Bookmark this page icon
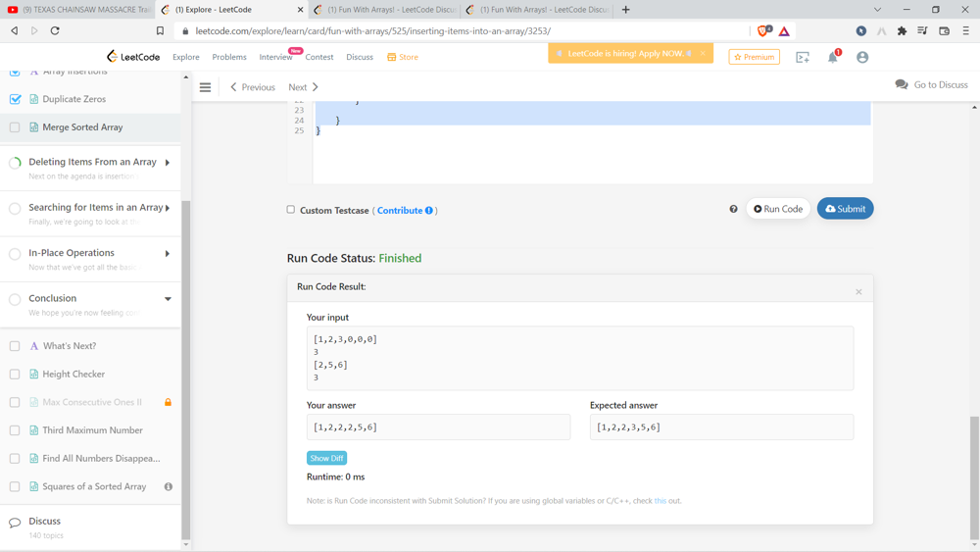Image resolution: width=980 pixels, height=552 pixels. (160, 30)
